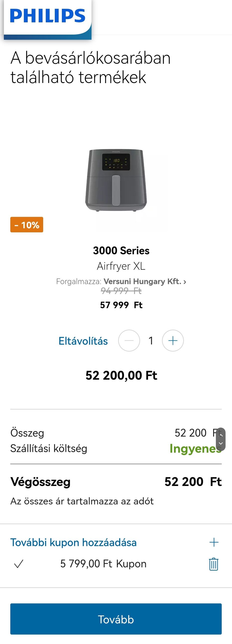This screenshot has width=232, height=644.
Task: Click Eltávolítás to remove the item
Action: (x=83, y=341)
